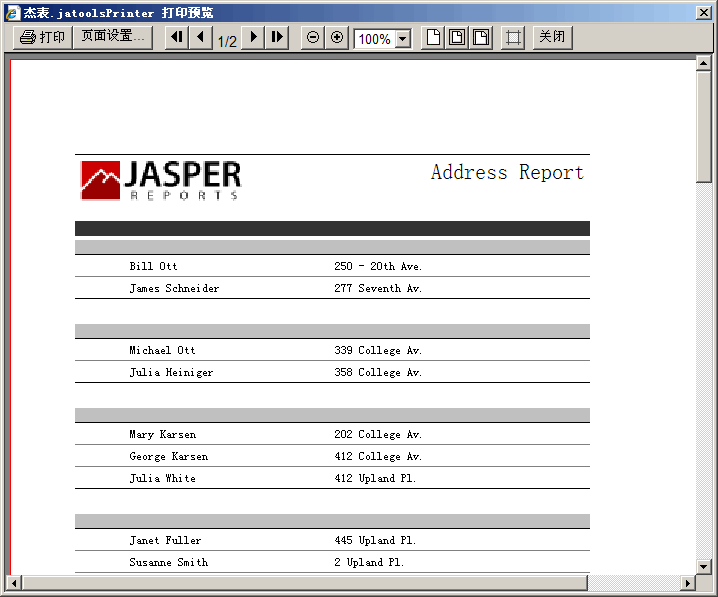The width and height of the screenshot is (718, 597).
Task: Click the Jasper Reports logo
Action: (161, 180)
